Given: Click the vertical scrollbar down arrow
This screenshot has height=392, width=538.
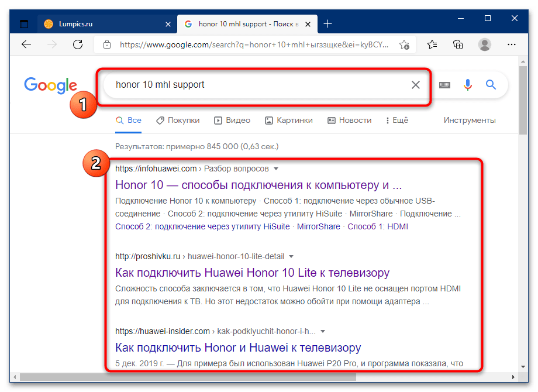Looking at the screenshot, I should pos(523,367).
